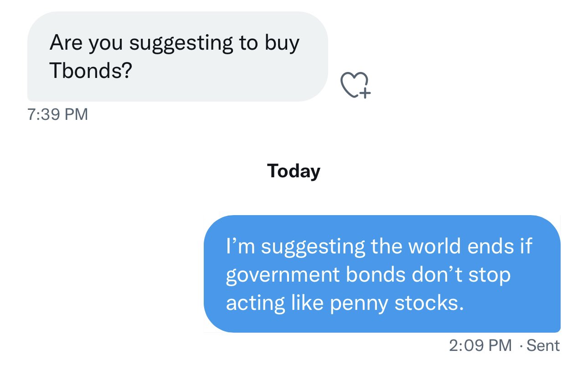588x376 pixels.
Task: Click the 2:09 PM timestamp
Action: pos(480,345)
